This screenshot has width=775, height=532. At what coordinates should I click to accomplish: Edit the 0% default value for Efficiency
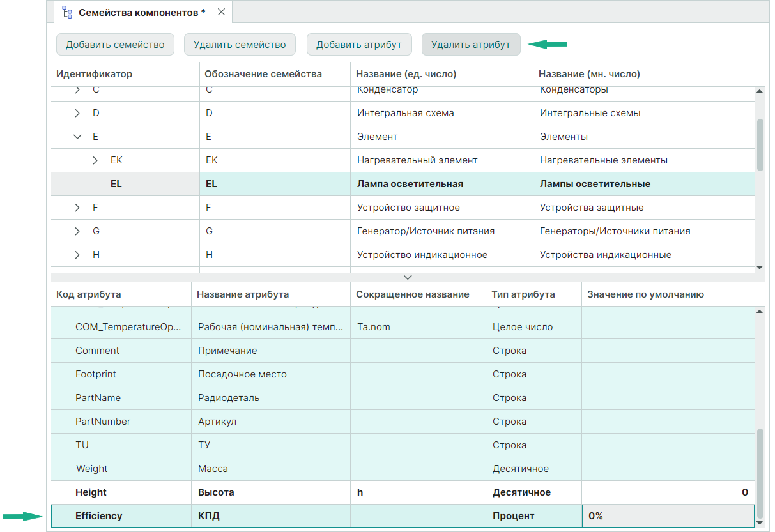(x=667, y=516)
